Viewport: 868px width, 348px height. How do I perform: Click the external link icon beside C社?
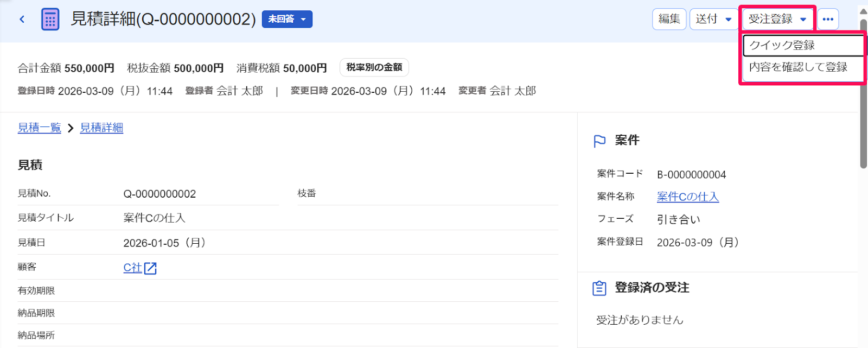click(x=150, y=268)
